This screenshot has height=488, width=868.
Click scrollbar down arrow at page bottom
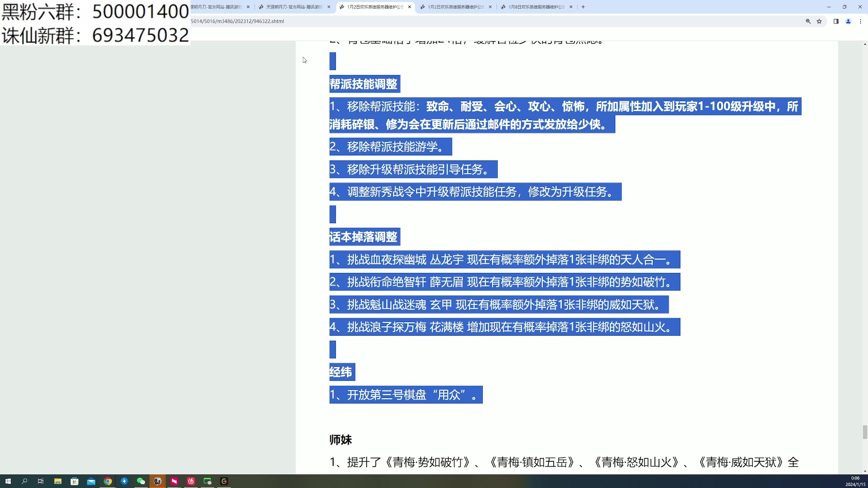tap(865, 471)
